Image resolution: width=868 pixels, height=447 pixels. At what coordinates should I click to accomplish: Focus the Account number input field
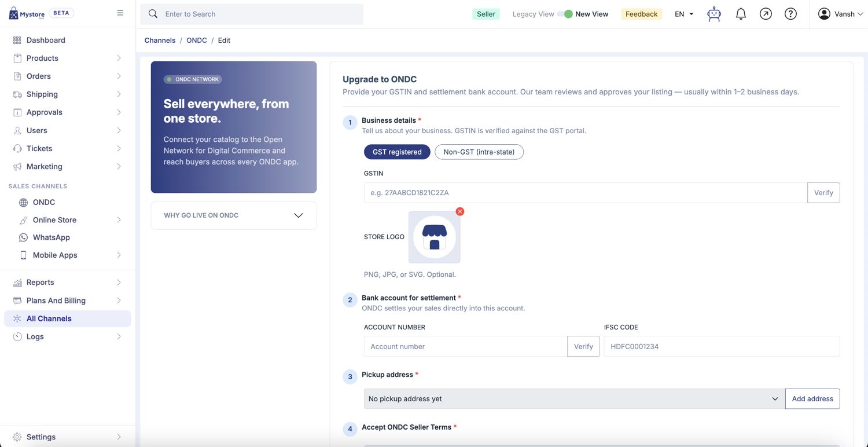pos(465,346)
